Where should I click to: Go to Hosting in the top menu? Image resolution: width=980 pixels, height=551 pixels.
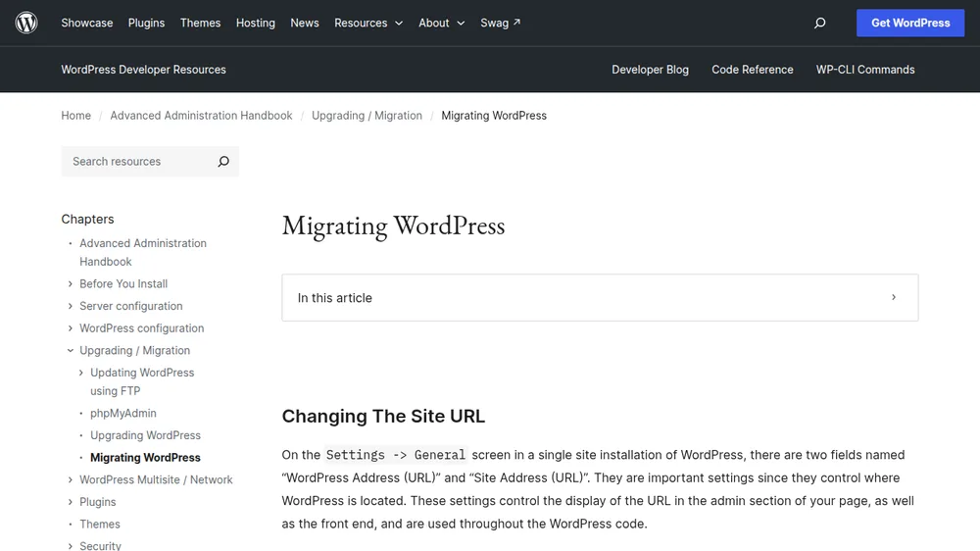tap(255, 24)
